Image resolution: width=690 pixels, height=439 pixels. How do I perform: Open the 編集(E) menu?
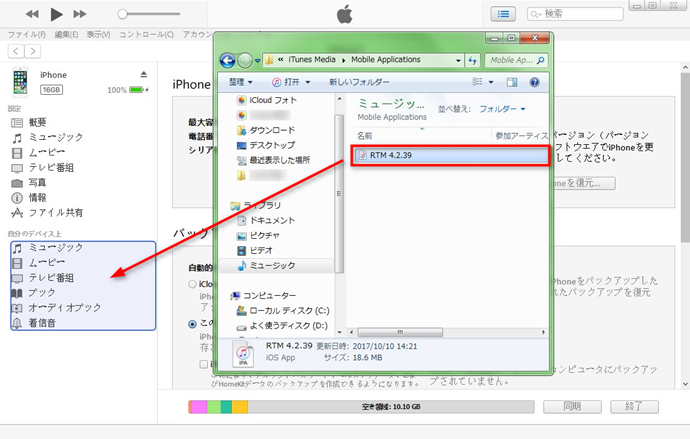tap(66, 34)
